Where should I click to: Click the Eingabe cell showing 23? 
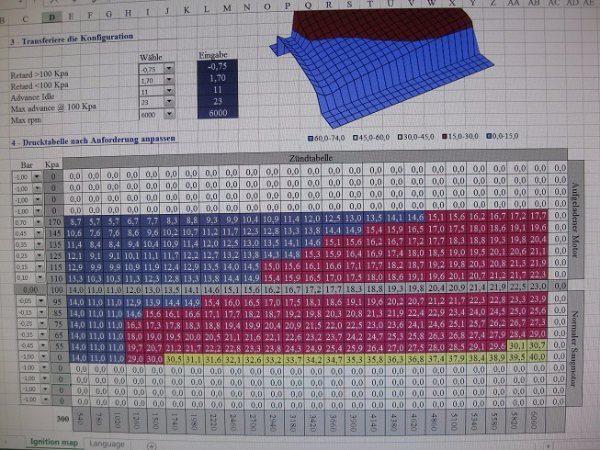pos(217,102)
